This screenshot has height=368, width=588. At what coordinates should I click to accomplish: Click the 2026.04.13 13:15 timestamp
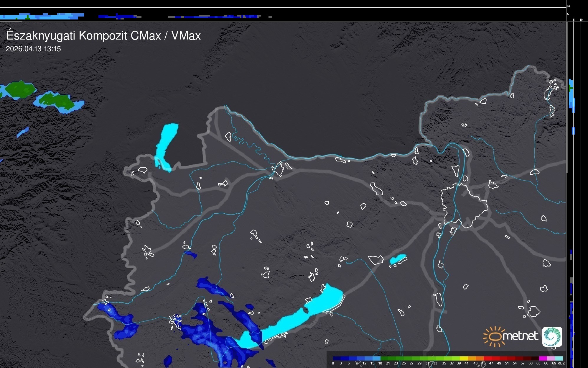tap(33, 49)
